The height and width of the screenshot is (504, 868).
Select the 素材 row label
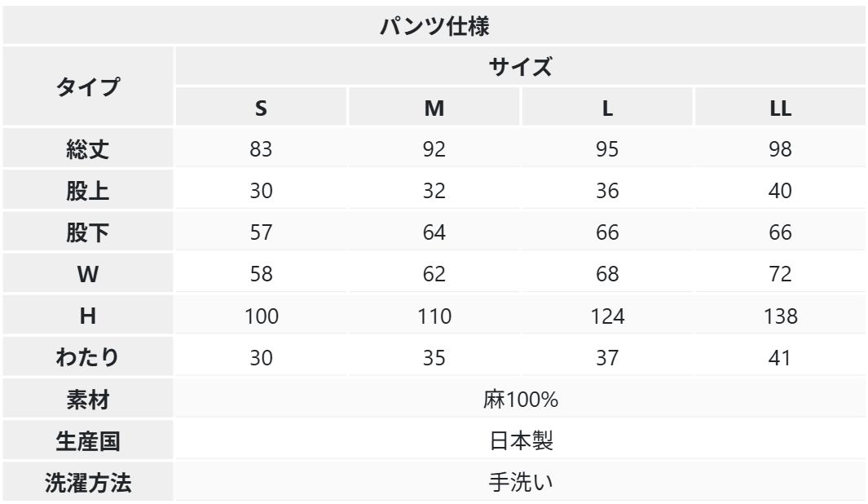(x=87, y=400)
